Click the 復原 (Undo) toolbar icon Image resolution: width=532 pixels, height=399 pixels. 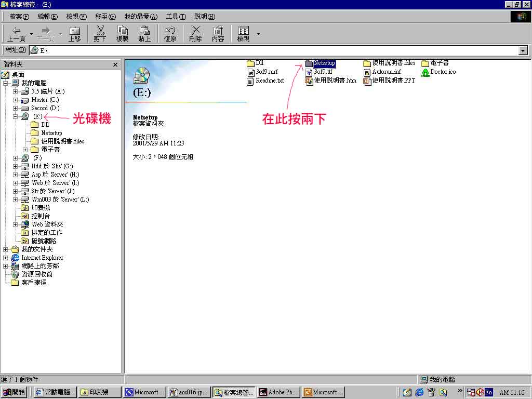pos(170,31)
